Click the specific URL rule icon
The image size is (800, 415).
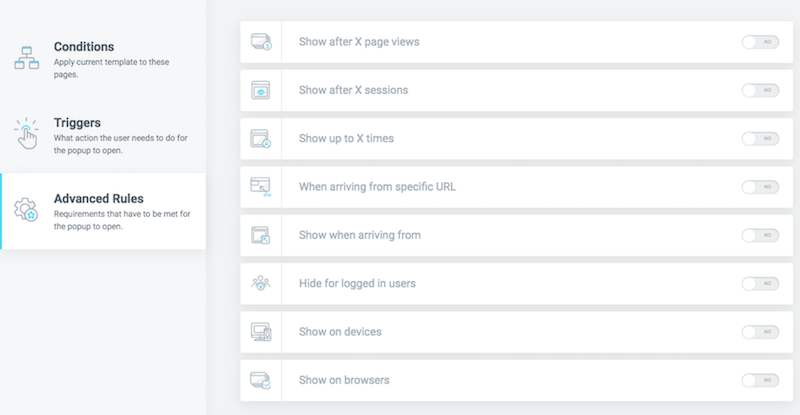[x=261, y=187]
